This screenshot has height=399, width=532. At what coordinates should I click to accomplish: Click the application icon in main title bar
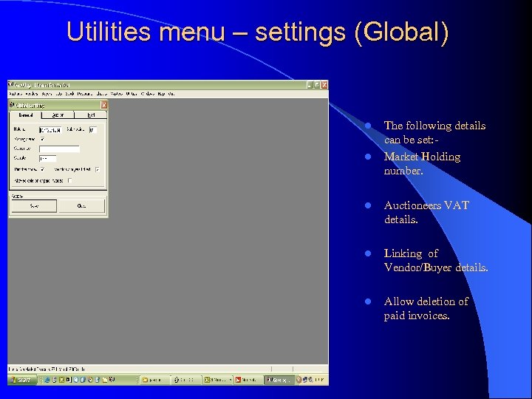point(11,84)
